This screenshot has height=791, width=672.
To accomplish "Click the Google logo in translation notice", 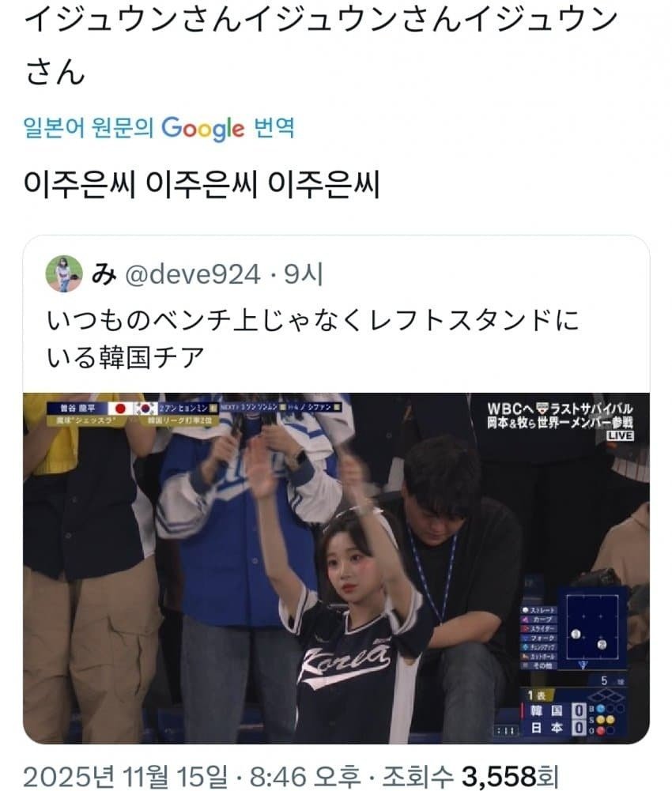I will pyautogui.click(x=202, y=128).
